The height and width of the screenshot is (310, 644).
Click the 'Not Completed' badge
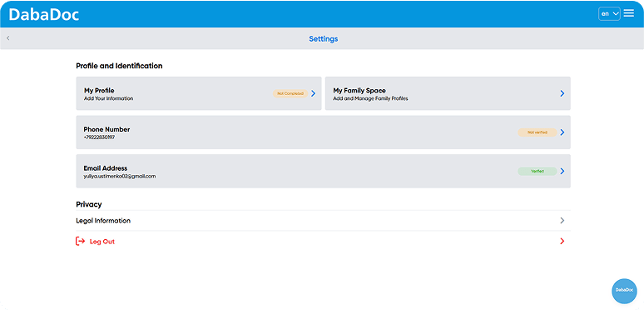coord(290,93)
